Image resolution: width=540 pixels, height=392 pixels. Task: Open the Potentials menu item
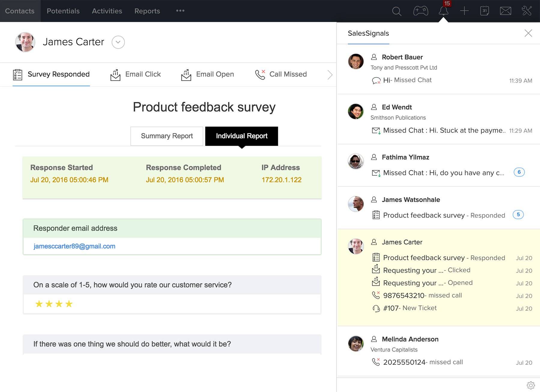click(63, 11)
